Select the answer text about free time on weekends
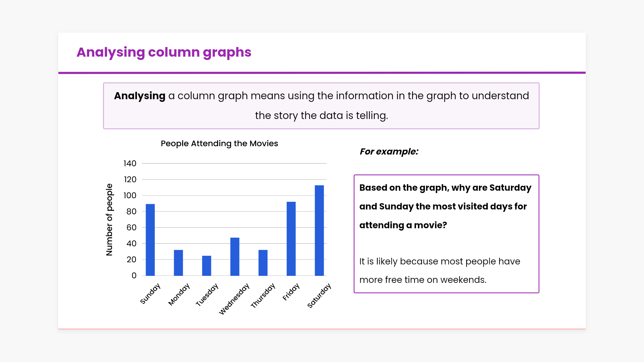Viewport: 644px width, 362px height. click(x=439, y=270)
